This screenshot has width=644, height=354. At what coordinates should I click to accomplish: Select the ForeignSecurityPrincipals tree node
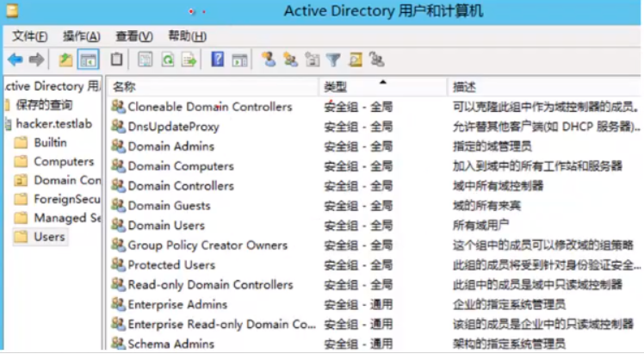click(67, 199)
